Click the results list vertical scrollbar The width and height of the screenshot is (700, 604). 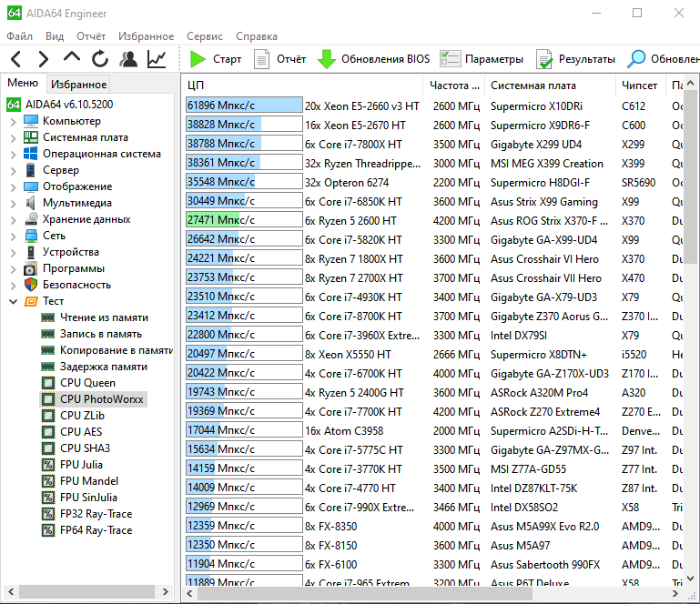[x=690, y=176]
